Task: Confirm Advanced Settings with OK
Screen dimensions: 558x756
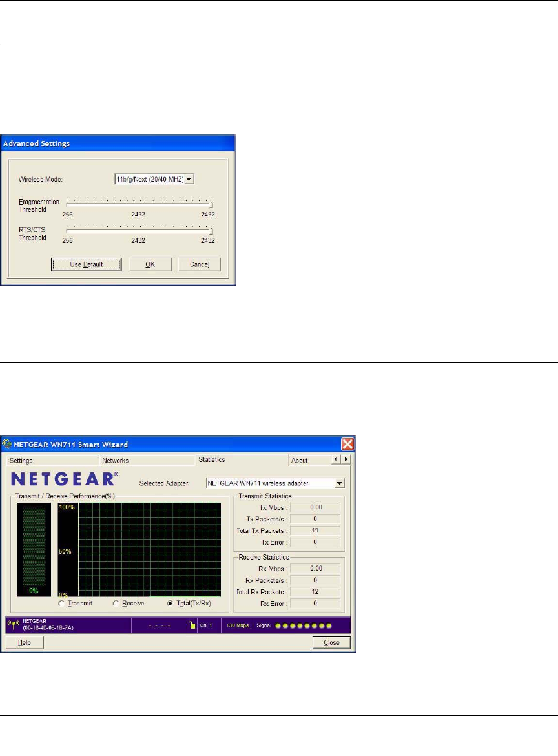Action: pos(150,264)
